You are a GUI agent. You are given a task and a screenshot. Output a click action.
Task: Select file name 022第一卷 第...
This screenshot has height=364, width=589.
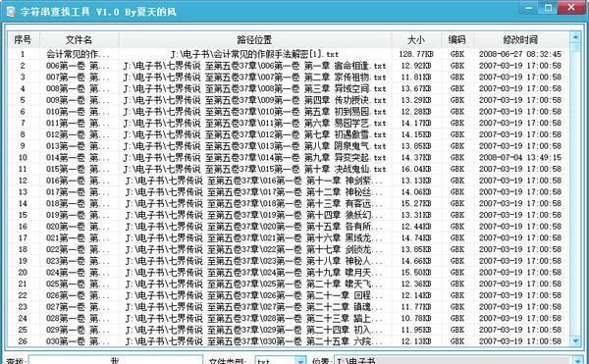(78, 249)
